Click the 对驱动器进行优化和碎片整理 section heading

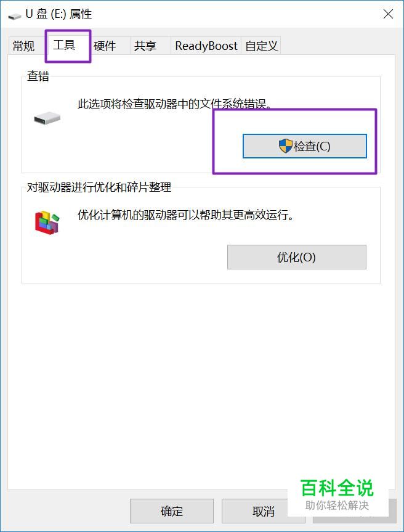click(x=99, y=187)
